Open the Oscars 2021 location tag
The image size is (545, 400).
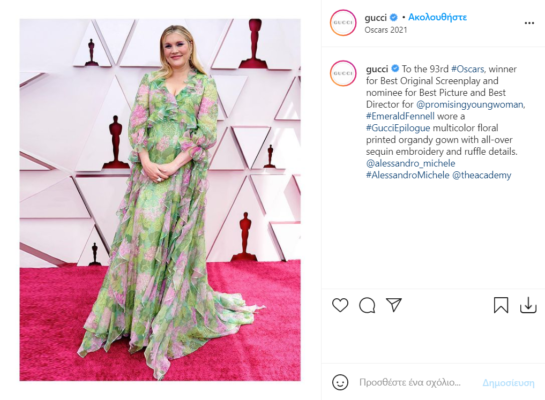[x=386, y=30]
